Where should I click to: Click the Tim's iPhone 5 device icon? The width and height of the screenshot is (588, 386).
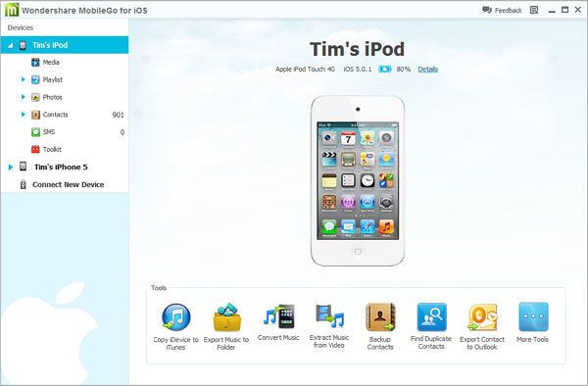(23, 167)
